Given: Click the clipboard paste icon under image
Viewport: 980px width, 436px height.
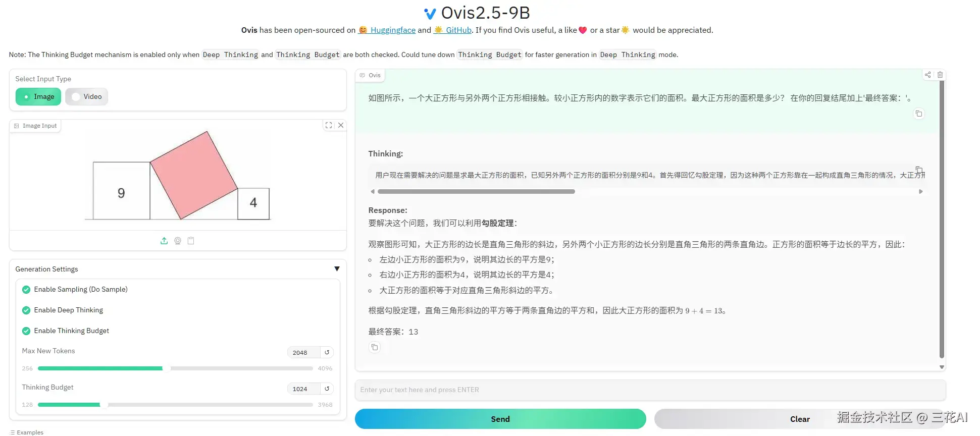Looking at the screenshot, I should click(191, 241).
